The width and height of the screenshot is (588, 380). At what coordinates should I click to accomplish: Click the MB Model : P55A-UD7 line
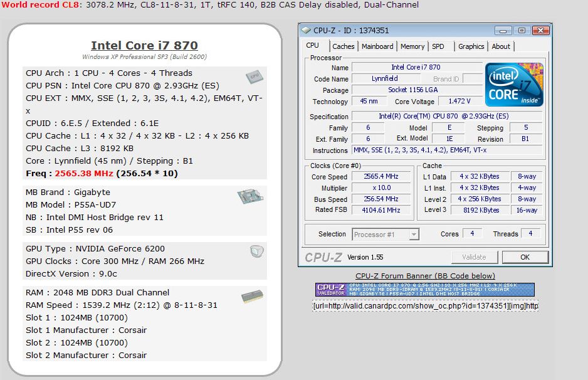tap(71, 205)
